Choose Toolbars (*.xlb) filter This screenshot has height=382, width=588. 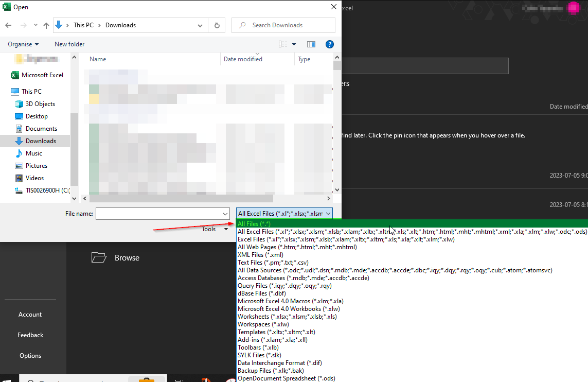point(412,348)
